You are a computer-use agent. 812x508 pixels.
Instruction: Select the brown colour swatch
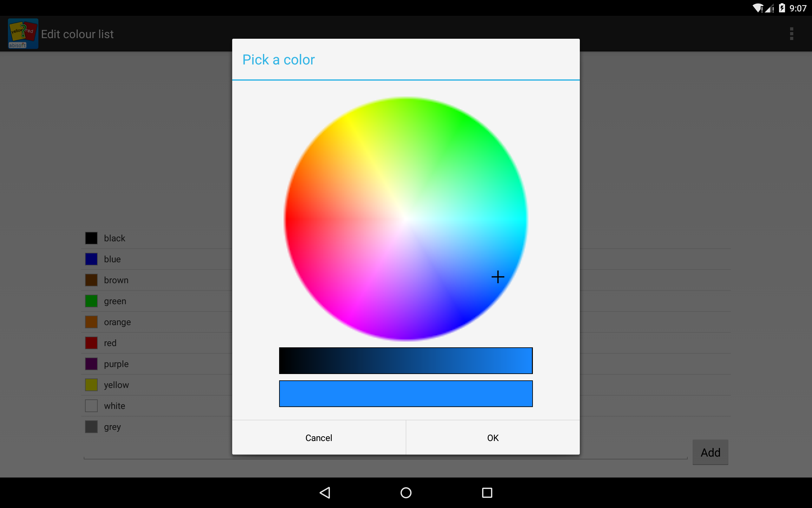tap(91, 280)
